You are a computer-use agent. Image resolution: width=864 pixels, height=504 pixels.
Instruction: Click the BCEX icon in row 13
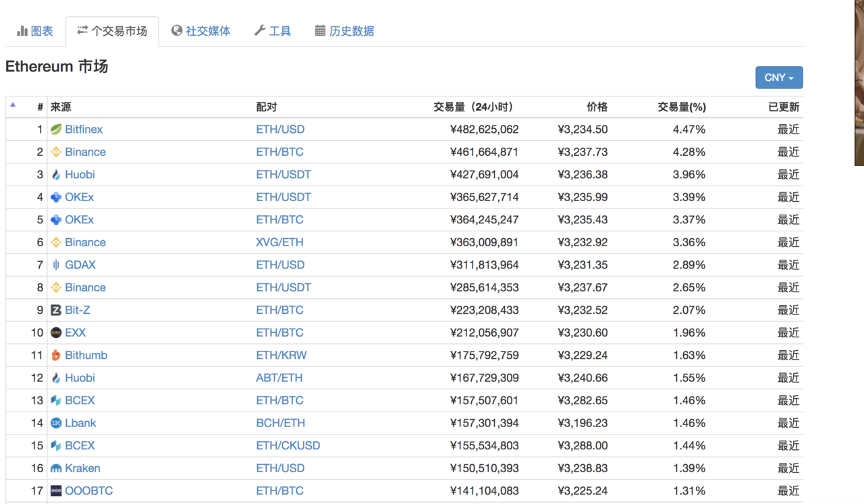pos(56,401)
